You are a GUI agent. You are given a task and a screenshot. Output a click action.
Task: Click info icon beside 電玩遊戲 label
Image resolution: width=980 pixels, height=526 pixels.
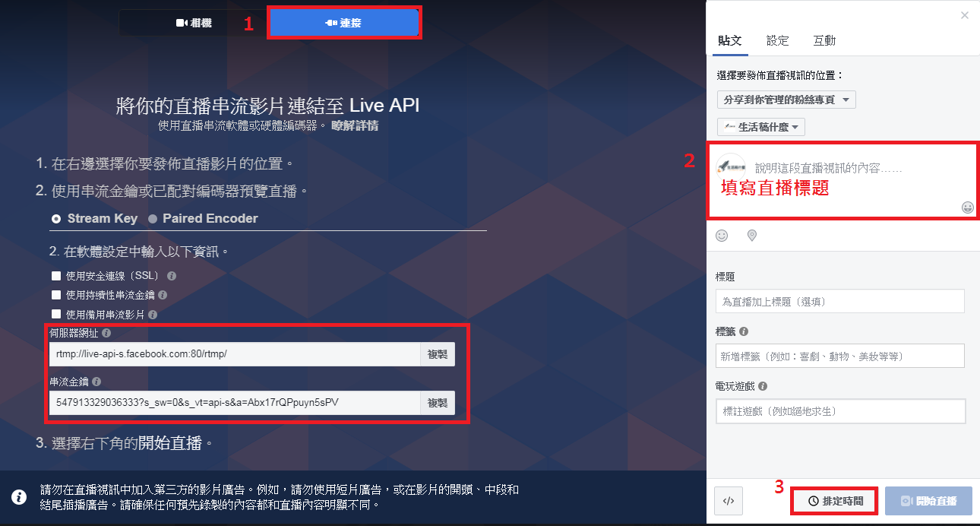click(x=762, y=386)
